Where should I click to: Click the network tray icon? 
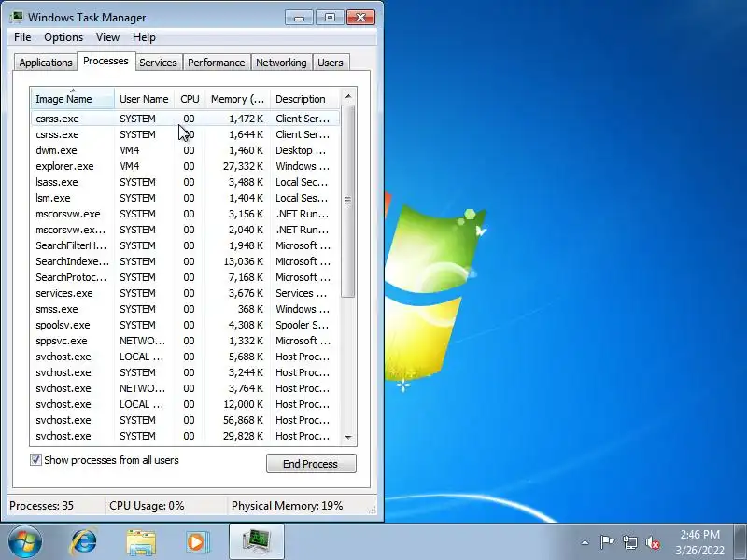click(629, 542)
